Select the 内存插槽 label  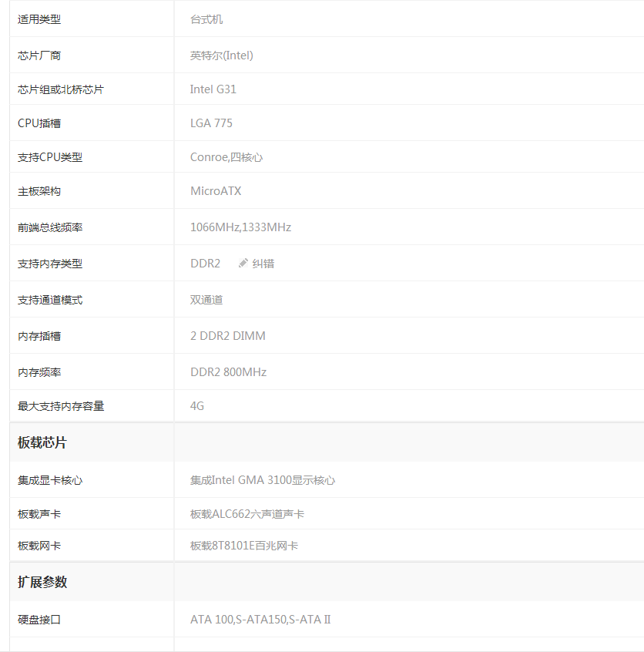[x=39, y=336]
